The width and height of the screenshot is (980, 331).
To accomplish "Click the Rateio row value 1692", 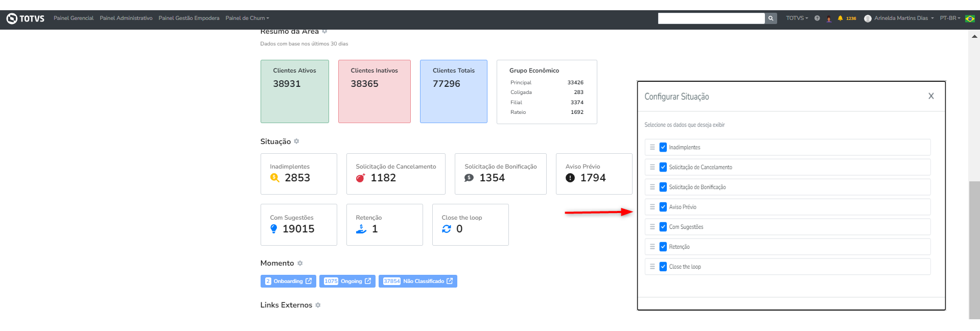I will coord(577,112).
